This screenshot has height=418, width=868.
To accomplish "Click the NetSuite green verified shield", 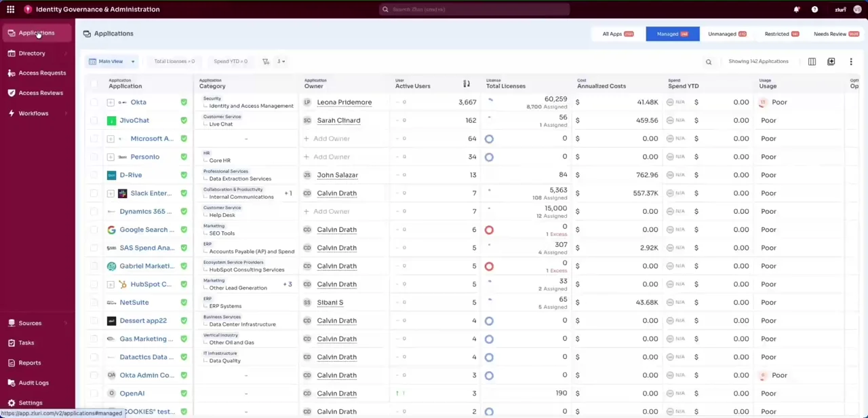I will point(184,303).
